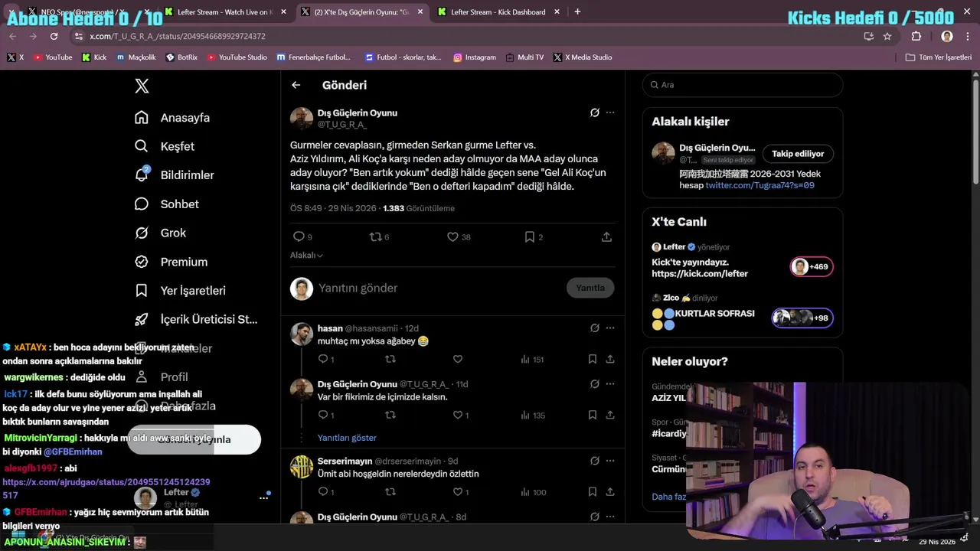Bookmark this page with star icon
Viewport: 980px width, 551px height.
pos(887,36)
